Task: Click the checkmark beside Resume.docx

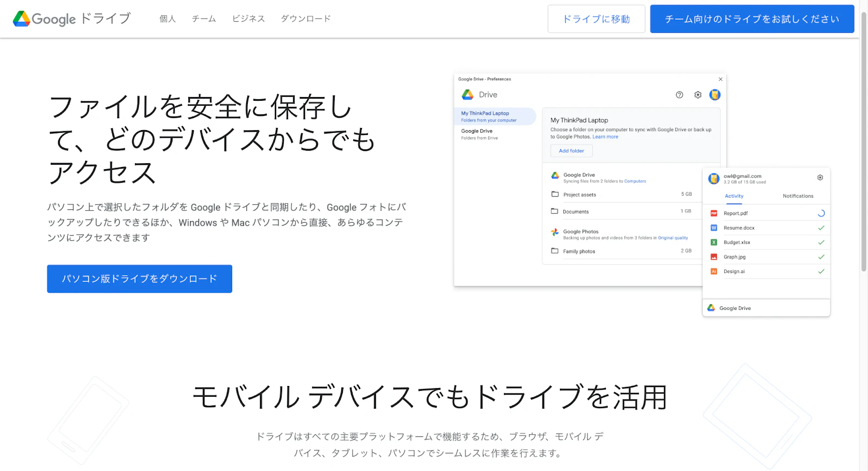Action: (821, 228)
